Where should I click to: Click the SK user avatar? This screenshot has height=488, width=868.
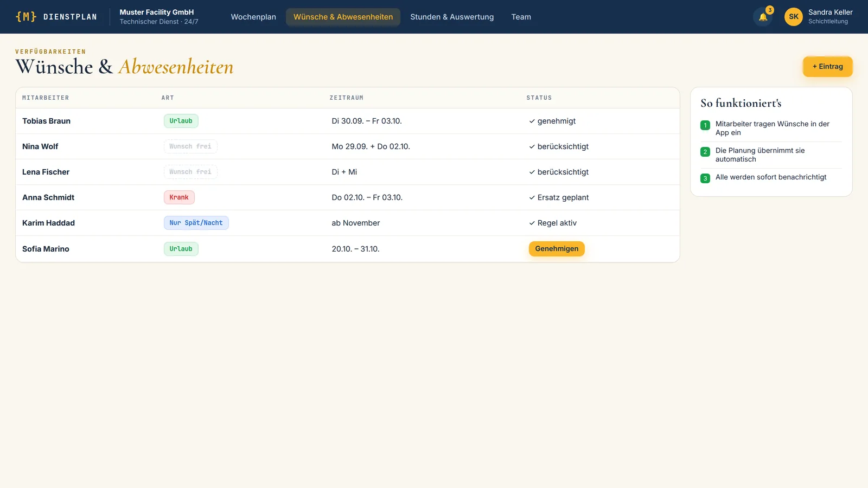click(x=794, y=17)
